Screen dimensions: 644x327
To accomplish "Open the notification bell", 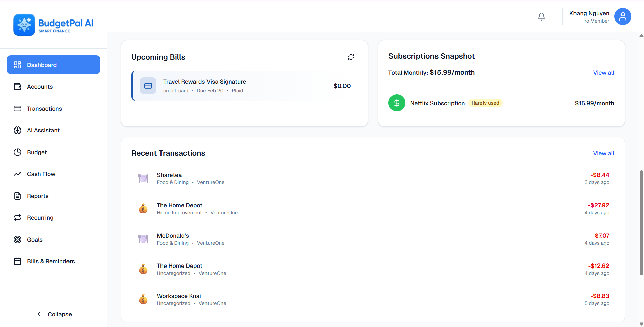I will click(541, 16).
